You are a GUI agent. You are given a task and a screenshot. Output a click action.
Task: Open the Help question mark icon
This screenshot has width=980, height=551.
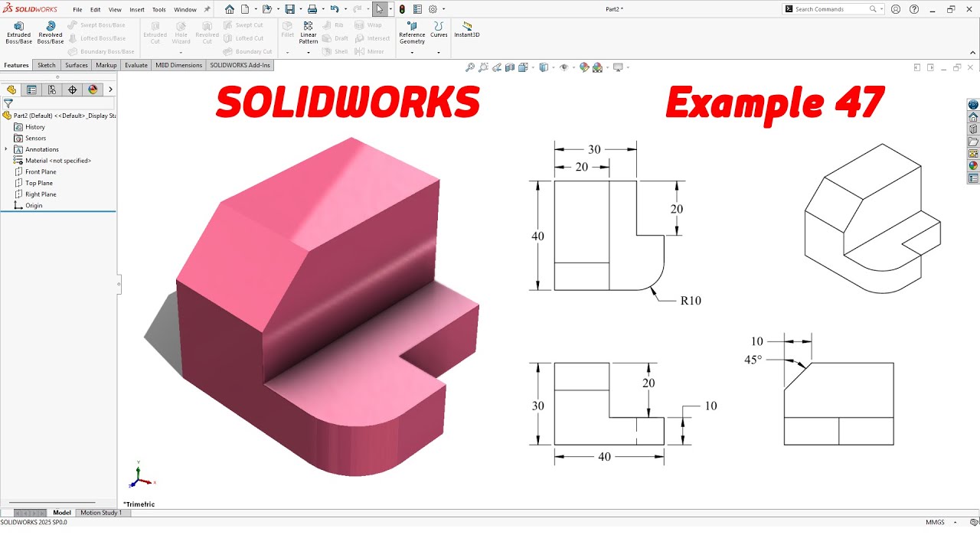914,9
